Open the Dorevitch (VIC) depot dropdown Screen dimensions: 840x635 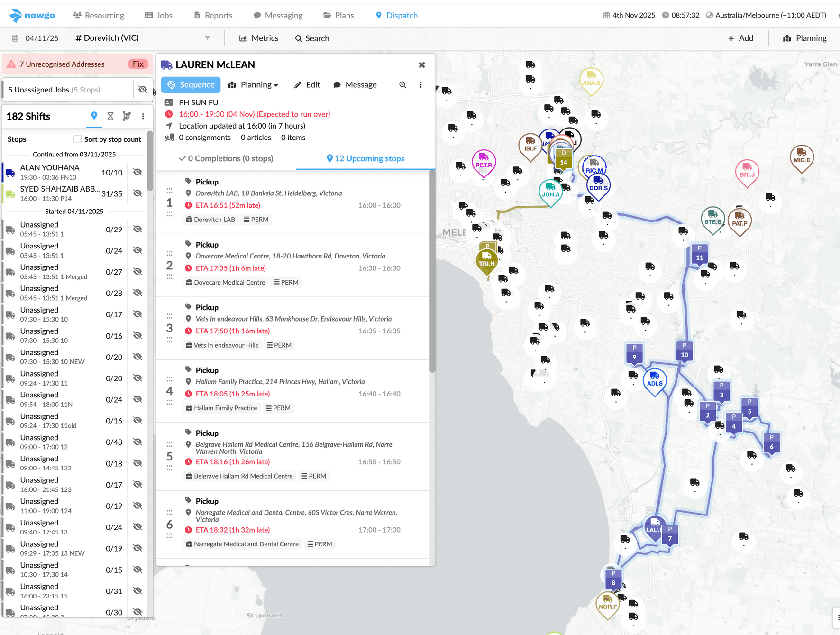207,38
